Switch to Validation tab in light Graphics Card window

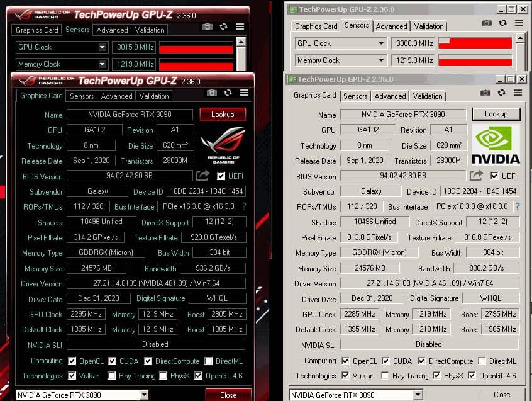(x=428, y=96)
